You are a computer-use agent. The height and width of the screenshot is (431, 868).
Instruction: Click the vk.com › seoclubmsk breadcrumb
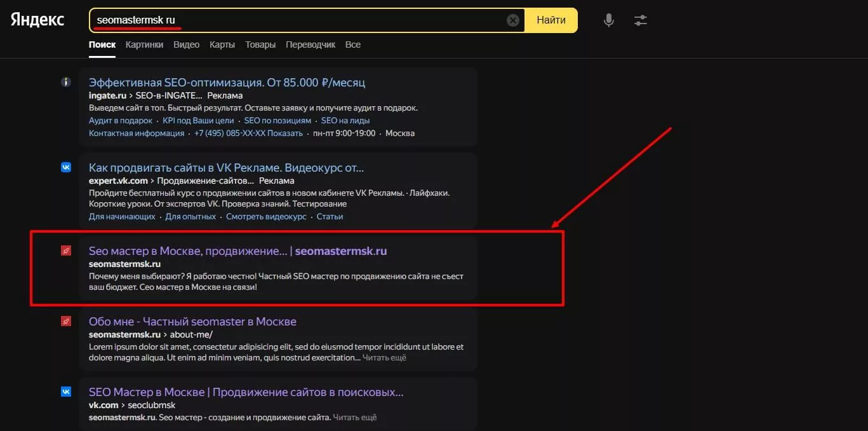(132, 405)
